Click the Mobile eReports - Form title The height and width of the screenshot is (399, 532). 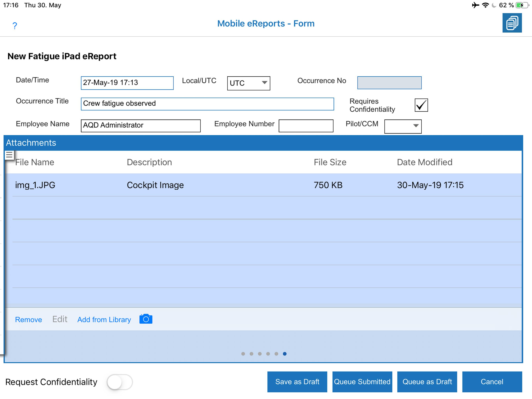(266, 24)
